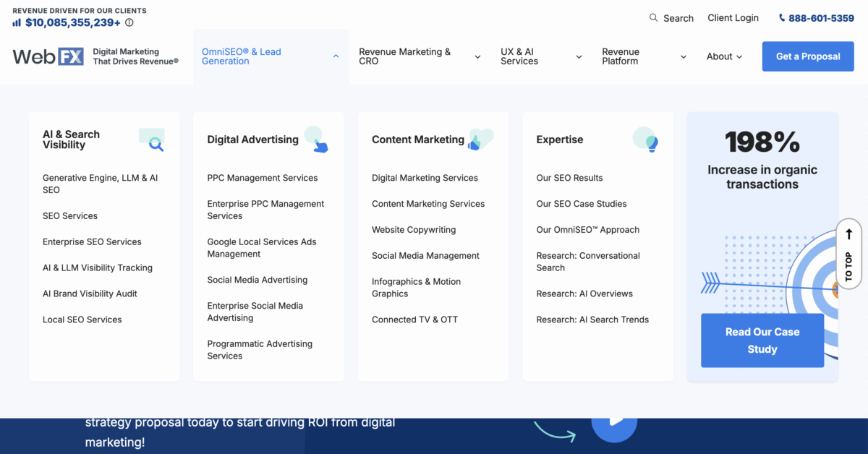Open PPC Management Services

tap(263, 178)
